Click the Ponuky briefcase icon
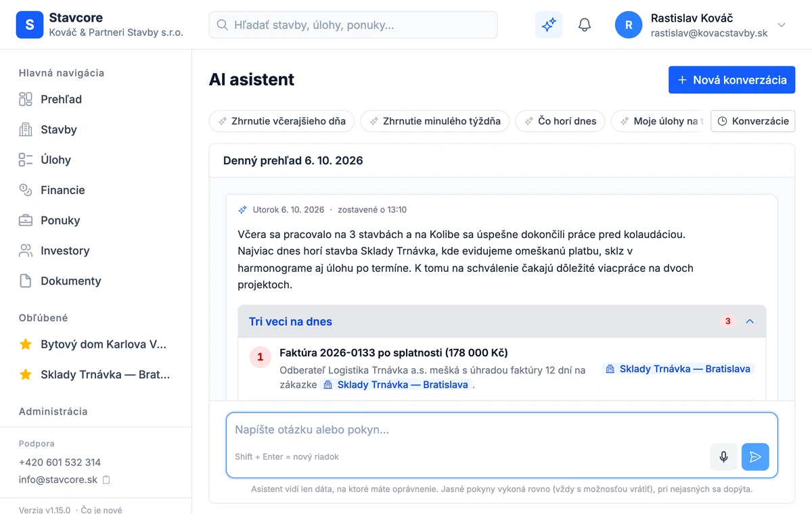This screenshot has height=514, width=812. (26, 220)
